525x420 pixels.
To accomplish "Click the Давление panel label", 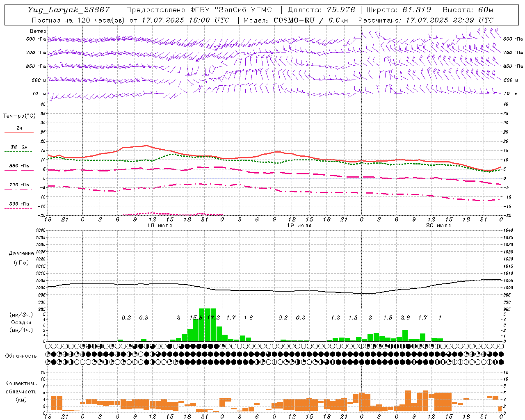I will tap(21, 253).
